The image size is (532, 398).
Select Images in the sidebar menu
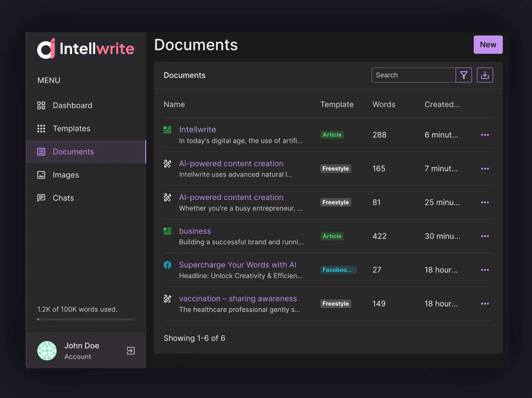click(x=66, y=175)
